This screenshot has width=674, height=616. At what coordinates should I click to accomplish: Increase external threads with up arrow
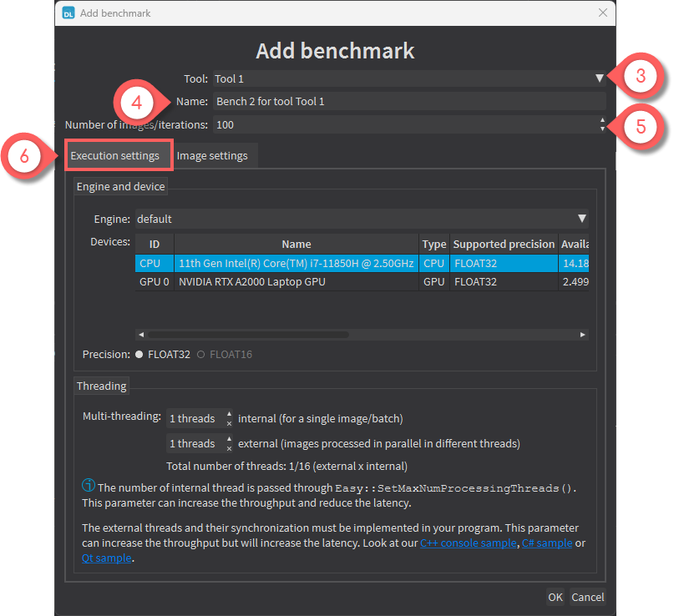pyautogui.click(x=229, y=438)
